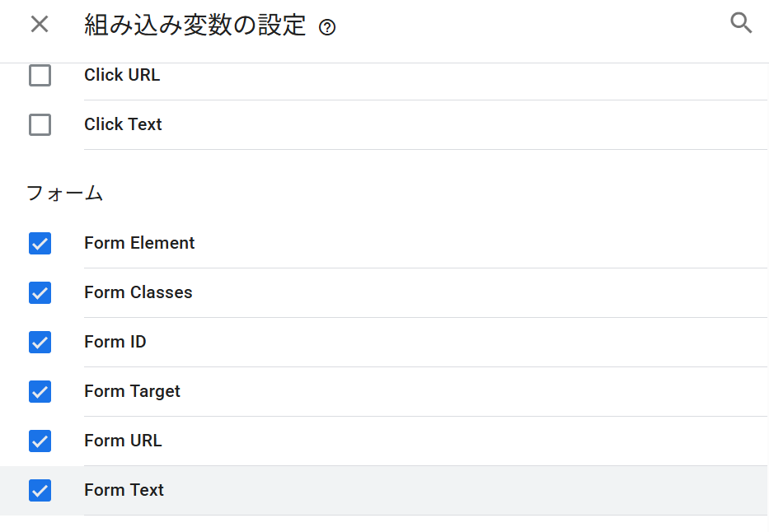Select the Form Classes row label
The width and height of the screenshot is (769, 532).
(138, 292)
